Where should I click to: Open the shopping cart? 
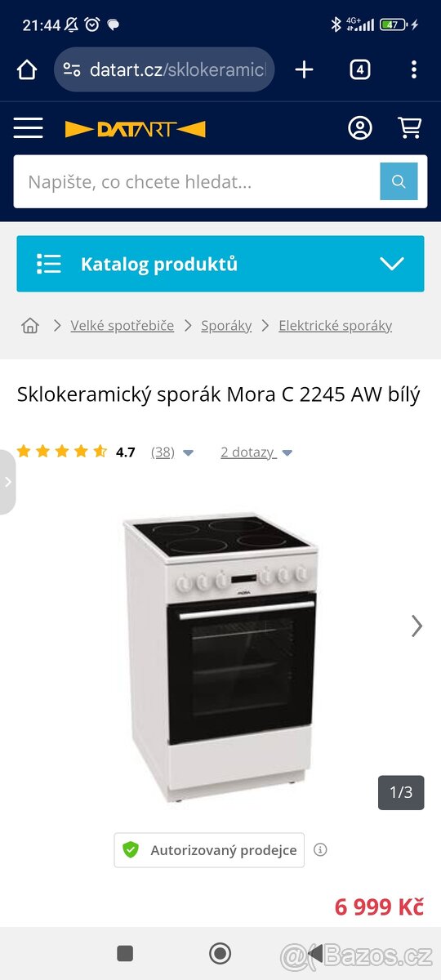[409, 128]
